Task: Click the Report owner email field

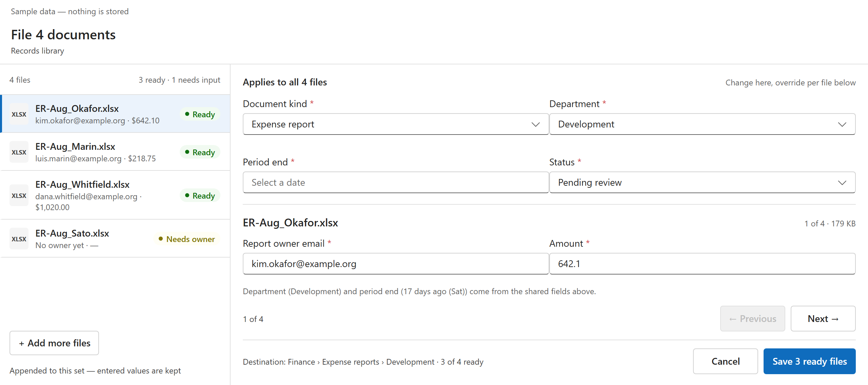Action: (396, 264)
